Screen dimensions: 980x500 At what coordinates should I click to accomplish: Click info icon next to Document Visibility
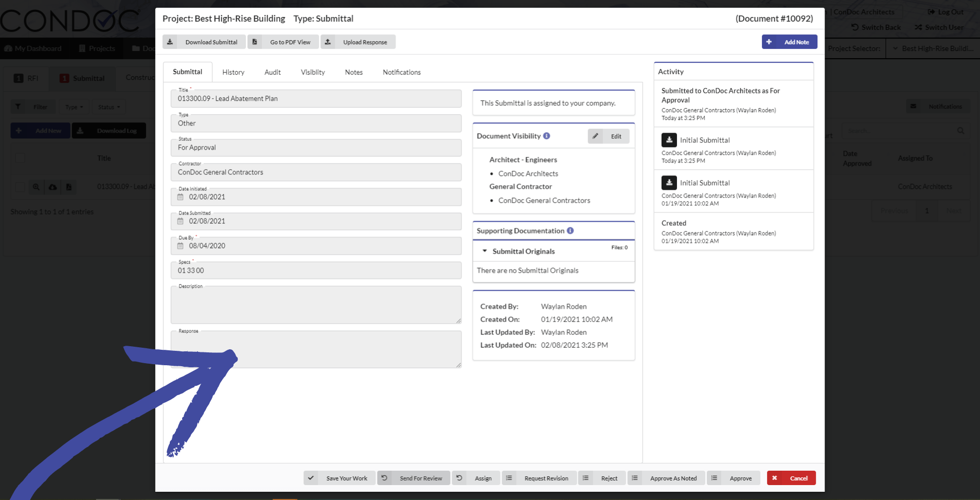(547, 136)
